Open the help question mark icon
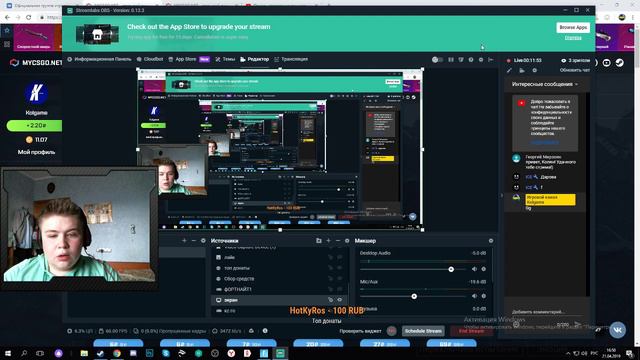 click(471, 60)
